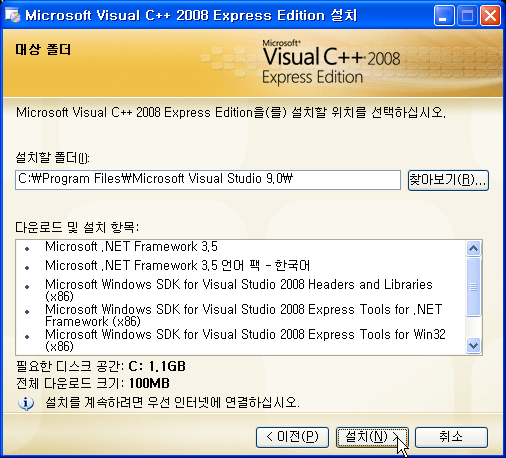
Task: Click the info icon beside internet connection notice
Action: (26, 403)
